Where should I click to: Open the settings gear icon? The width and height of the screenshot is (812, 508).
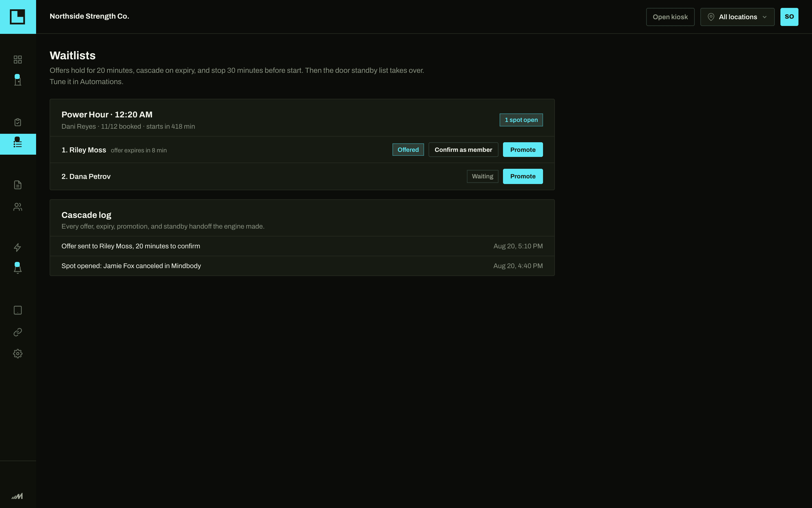[18, 353]
